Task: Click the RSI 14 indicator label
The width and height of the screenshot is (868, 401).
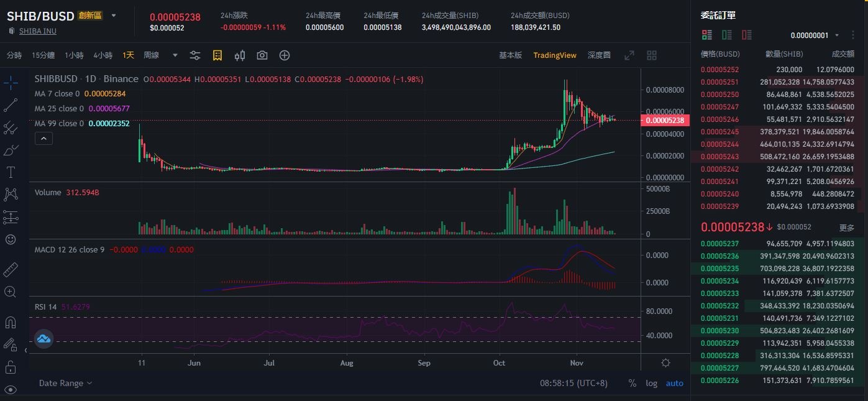Action: 45,307
